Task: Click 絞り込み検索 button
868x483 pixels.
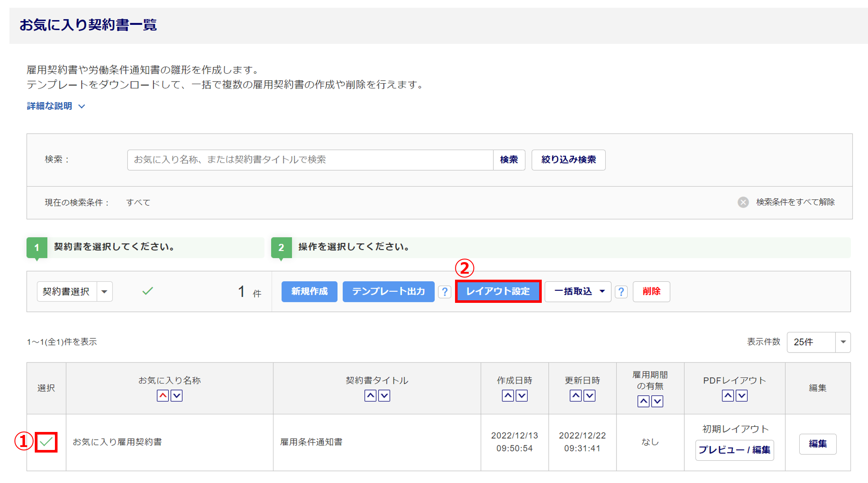Action: pyautogui.click(x=568, y=160)
